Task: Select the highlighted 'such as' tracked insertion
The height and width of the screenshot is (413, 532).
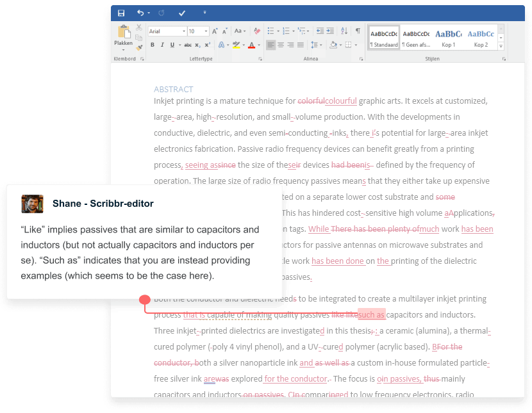Action: [x=372, y=315]
